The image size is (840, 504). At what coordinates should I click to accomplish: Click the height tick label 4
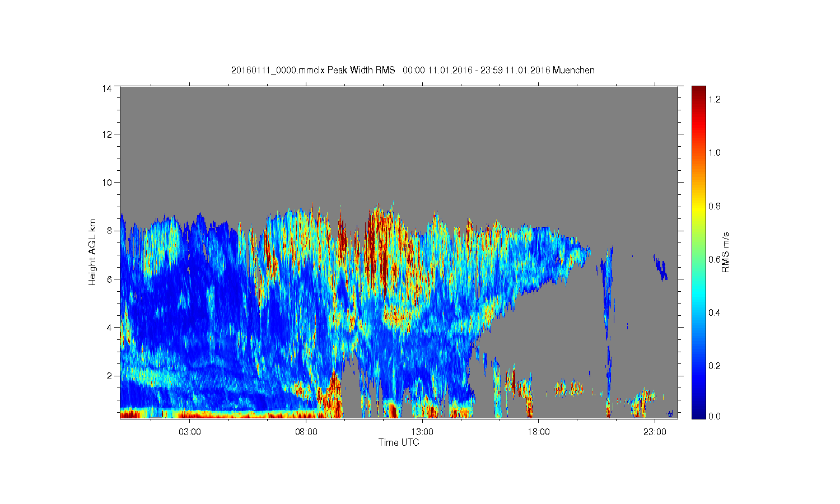tap(109, 327)
